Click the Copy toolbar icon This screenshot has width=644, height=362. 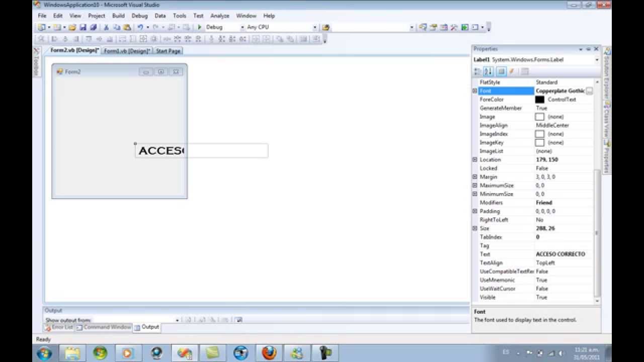pyautogui.click(x=117, y=27)
